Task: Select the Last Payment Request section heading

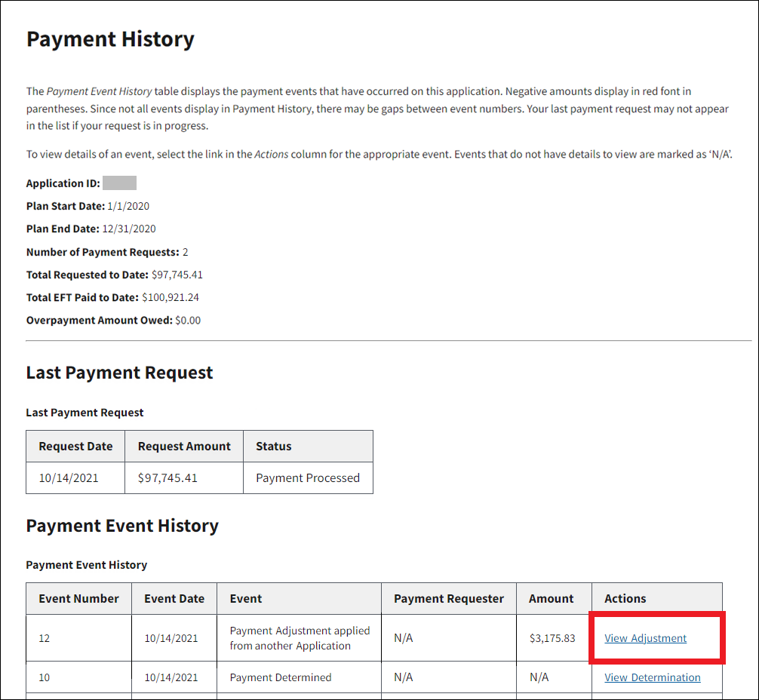Action: click(119, 373)
